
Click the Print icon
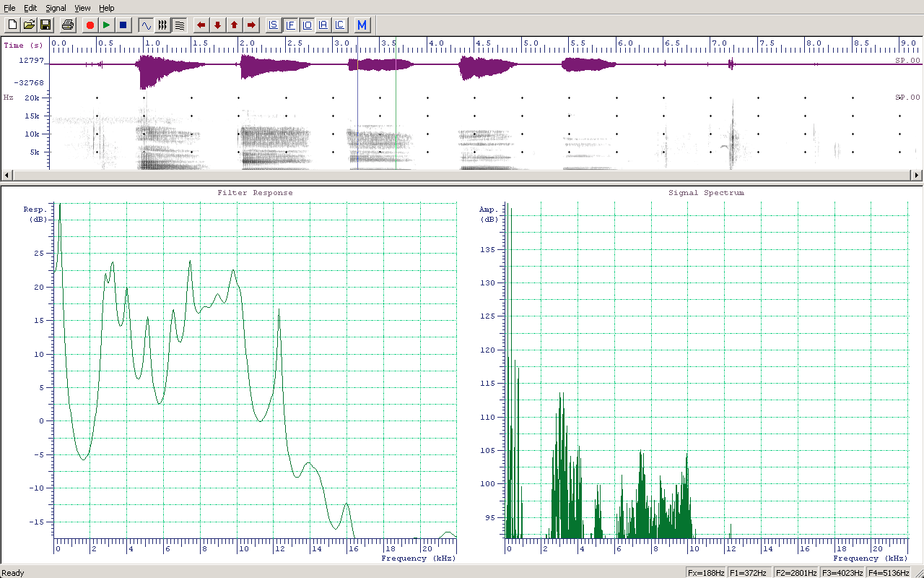pyautogui.click(x=68, y=25)
